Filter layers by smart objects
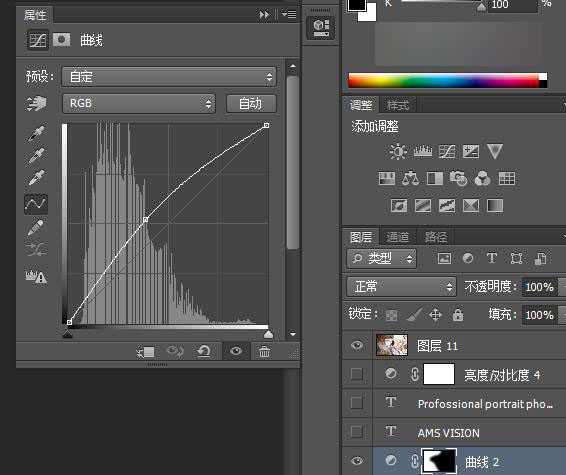Viewport: 566px width, 475px height. click(540, 258)
